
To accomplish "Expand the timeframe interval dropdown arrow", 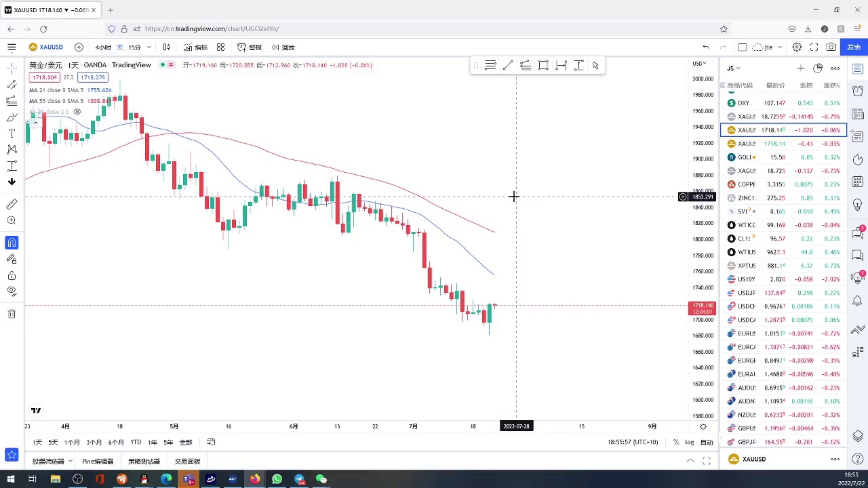I will click(x=149, y=47).
